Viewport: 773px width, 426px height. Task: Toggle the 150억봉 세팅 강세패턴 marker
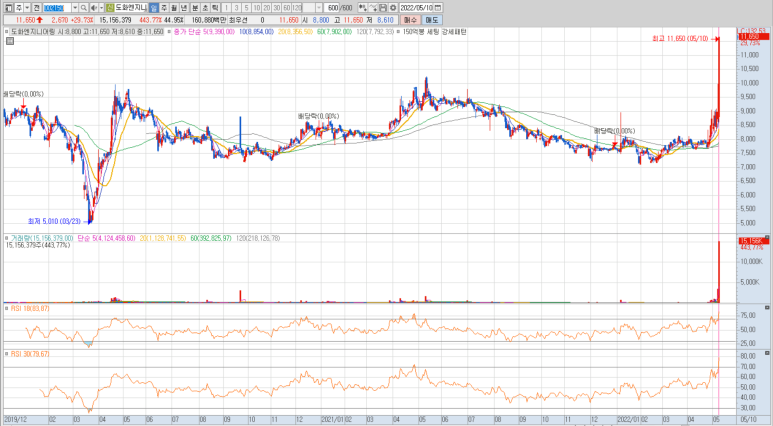point(398,32)
